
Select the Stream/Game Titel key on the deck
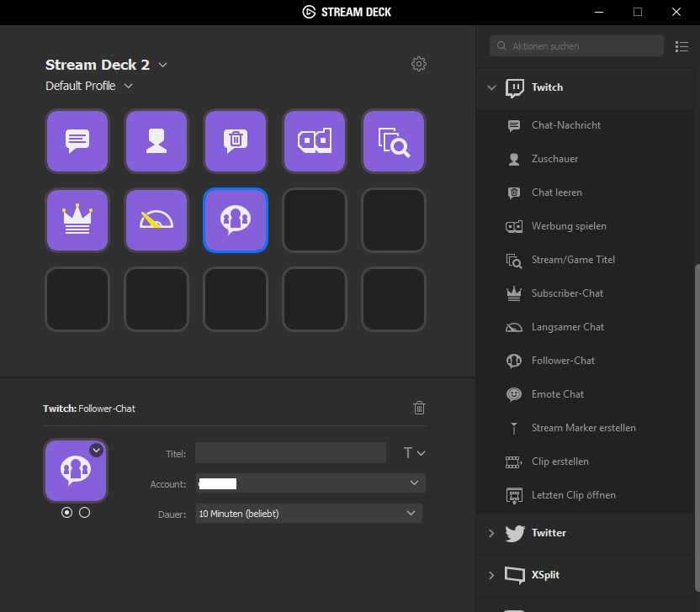coord(393,141)
